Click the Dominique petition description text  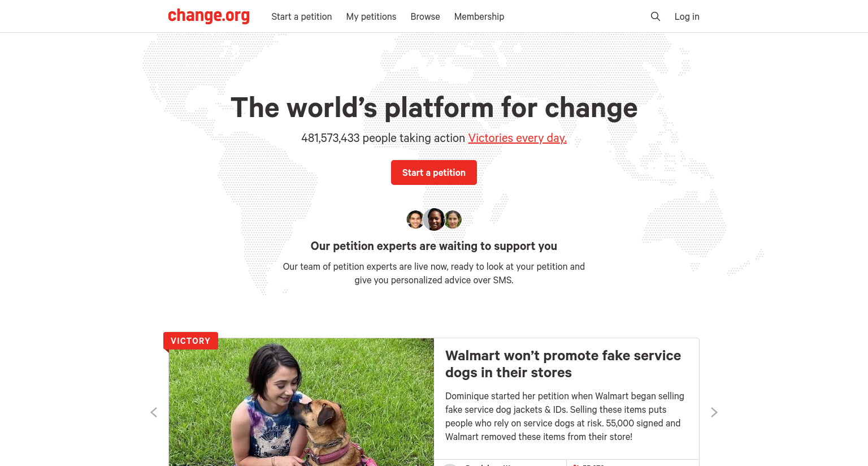(565, 416)
